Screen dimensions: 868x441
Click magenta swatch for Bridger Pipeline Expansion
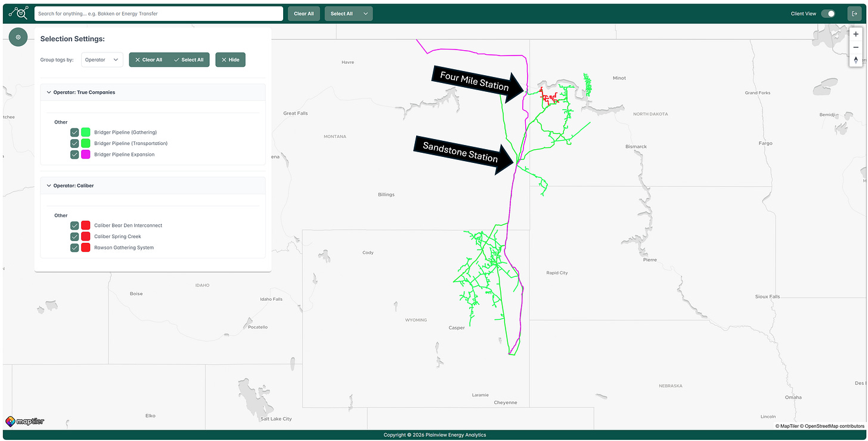[x=86, y=155]
